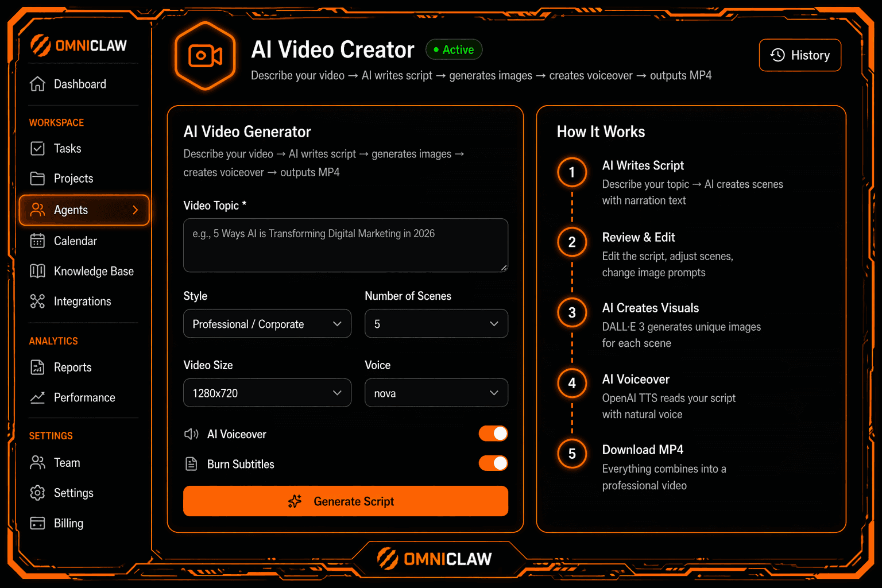Click the Knowledge Base book icon
882x588 pixels.
37,271
